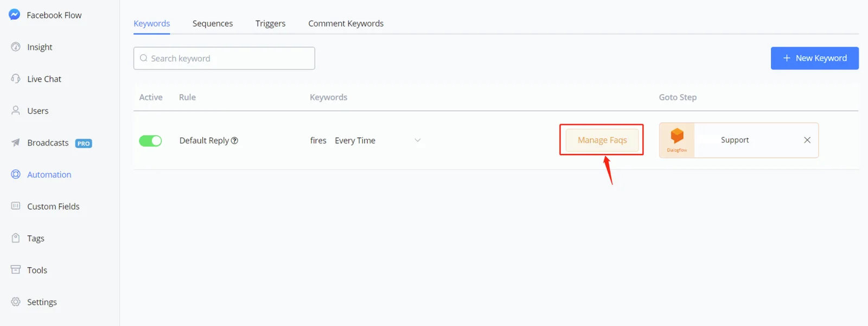
Task: Open Broadcasts paper plane icon
Action: (x=16, y=142)
